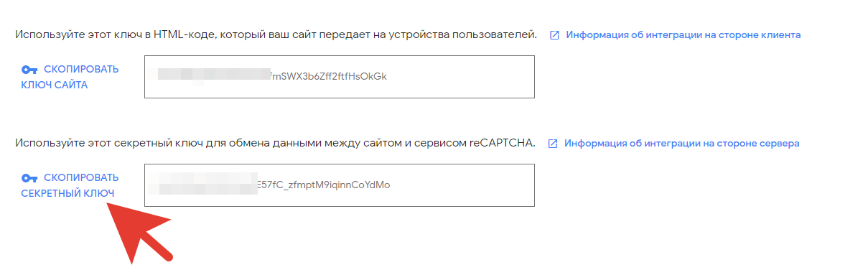Open link Информация об интеграции на стороне сервера

pos(681,143)
